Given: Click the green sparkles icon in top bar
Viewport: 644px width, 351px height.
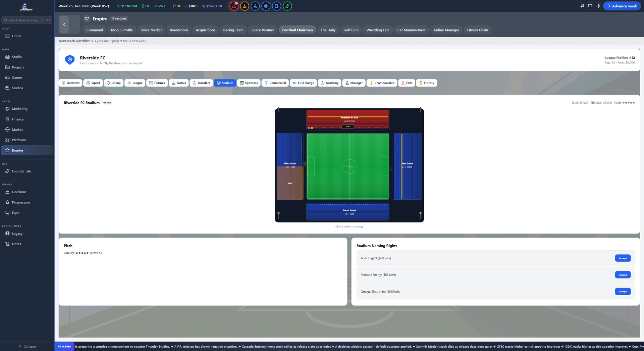Looking at the screenshot, I should [287, 6].
